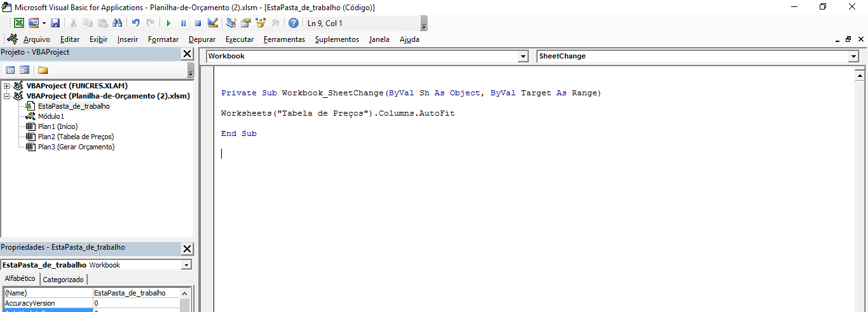Switch to the Categorizado properties tab

pos(63,280)
